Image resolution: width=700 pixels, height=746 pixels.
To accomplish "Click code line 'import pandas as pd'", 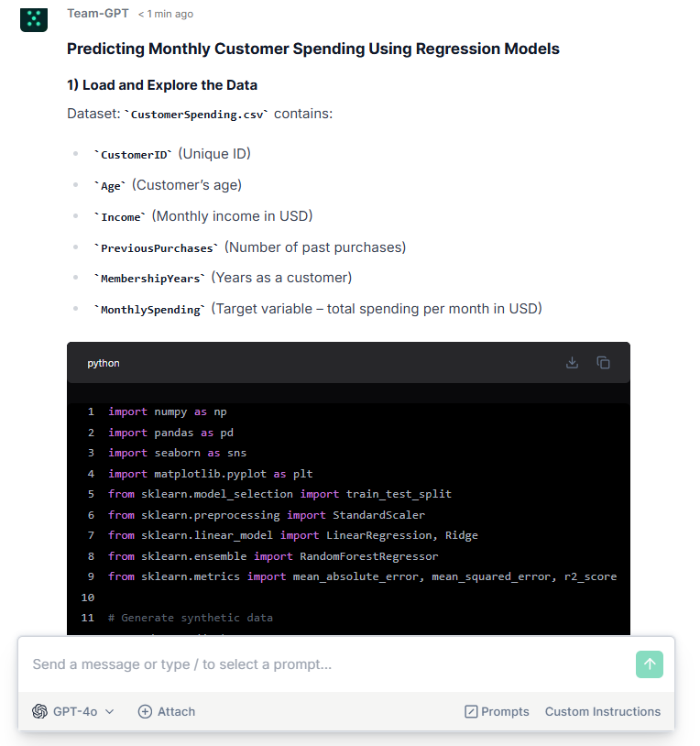I will tap(170, 433).
